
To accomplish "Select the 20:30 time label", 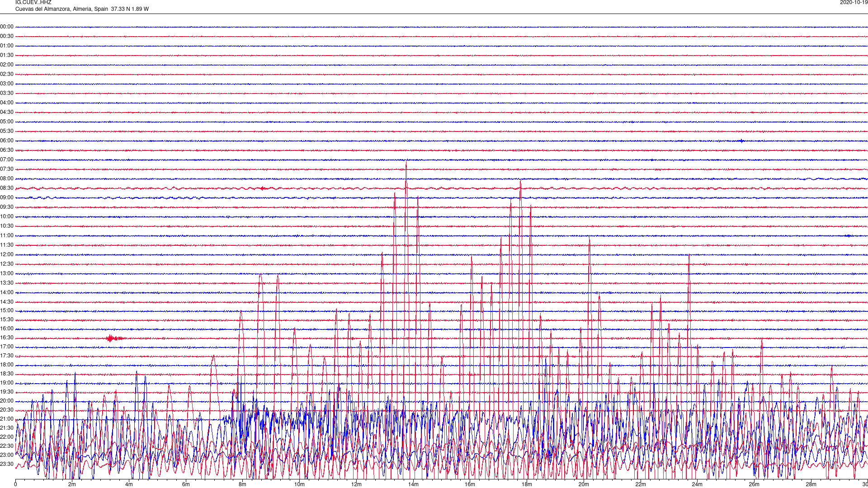I will pyautogui.click(x=7, y=410).
